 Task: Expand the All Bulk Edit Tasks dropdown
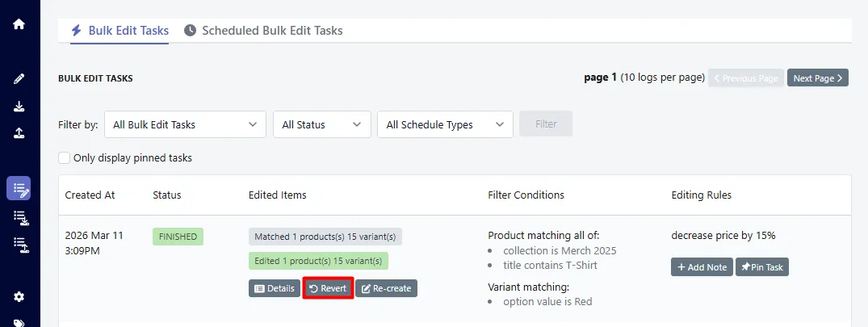pyautogui.click(x=185, y=124)
